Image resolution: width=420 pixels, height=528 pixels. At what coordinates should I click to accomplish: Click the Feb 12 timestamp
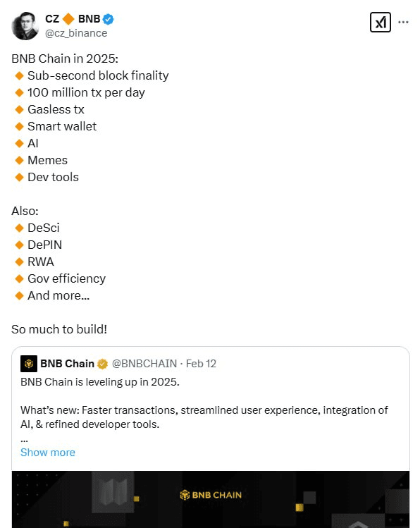pos(201,364)
